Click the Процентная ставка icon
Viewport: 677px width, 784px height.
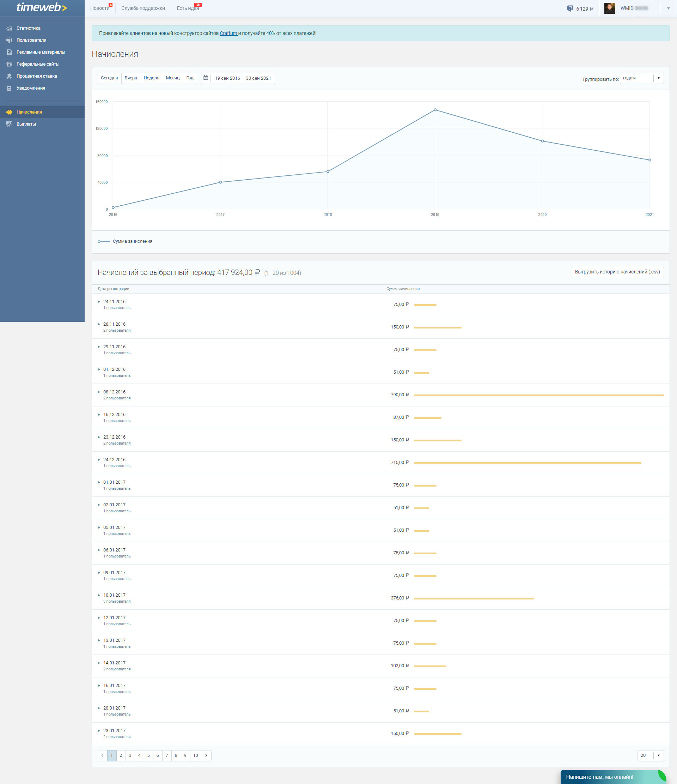tap(9, 77)
